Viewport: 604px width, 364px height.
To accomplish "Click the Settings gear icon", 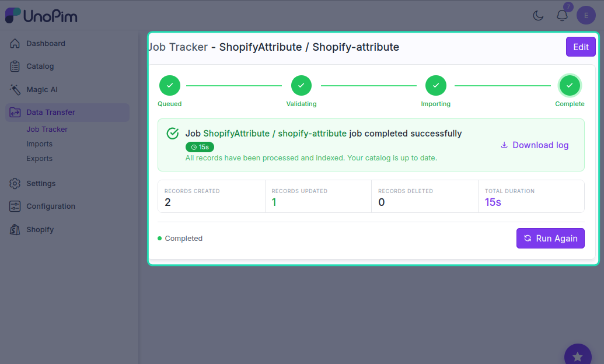I will pyautogui.click(x=15, y=183).
